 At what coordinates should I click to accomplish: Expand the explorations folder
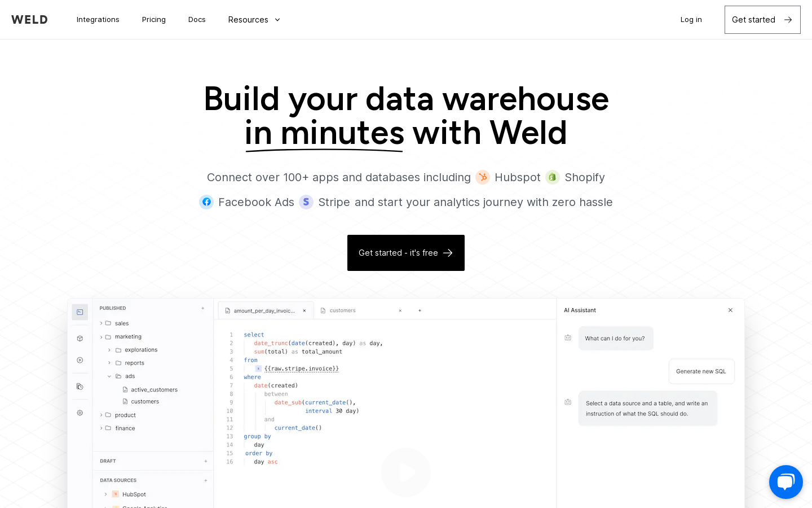(109, 350)
